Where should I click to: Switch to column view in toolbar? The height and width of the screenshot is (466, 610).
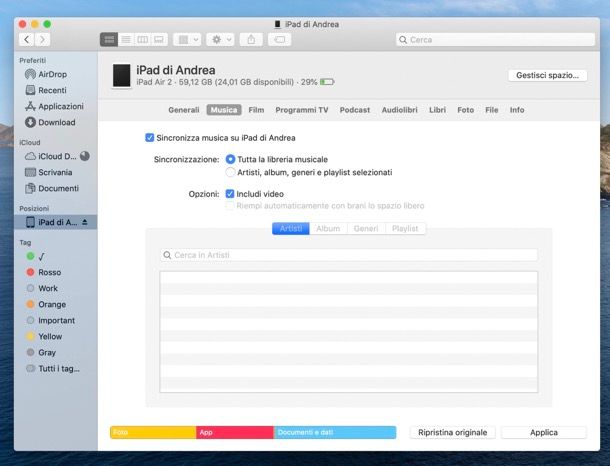(x=142, y=39)
